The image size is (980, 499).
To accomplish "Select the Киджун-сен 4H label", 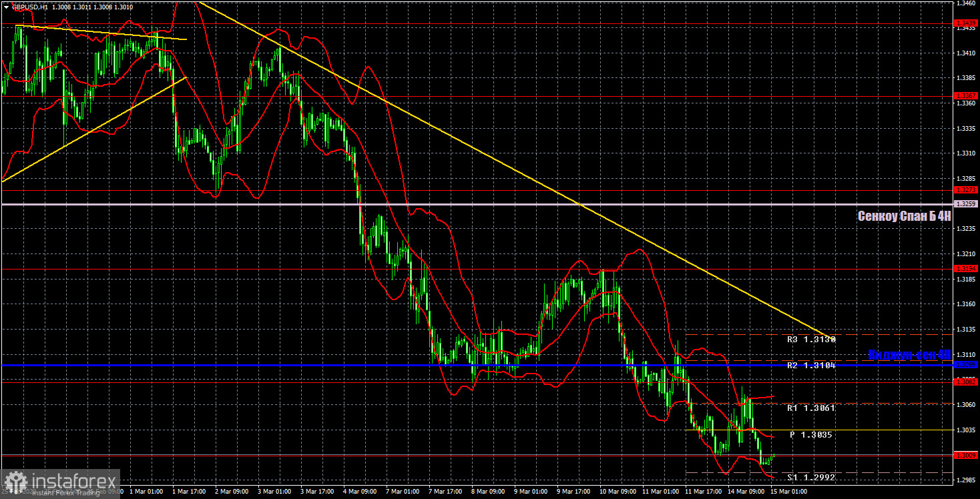I will 909,354.
